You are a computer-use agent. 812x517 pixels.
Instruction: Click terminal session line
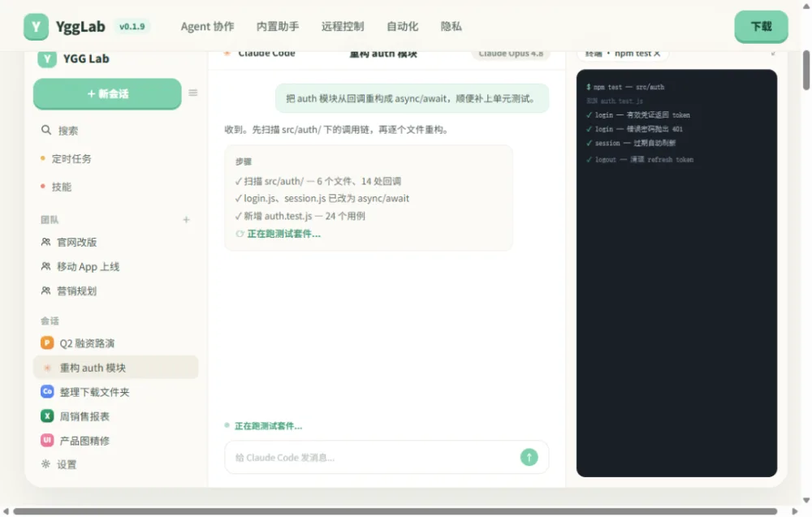point(631,143)
